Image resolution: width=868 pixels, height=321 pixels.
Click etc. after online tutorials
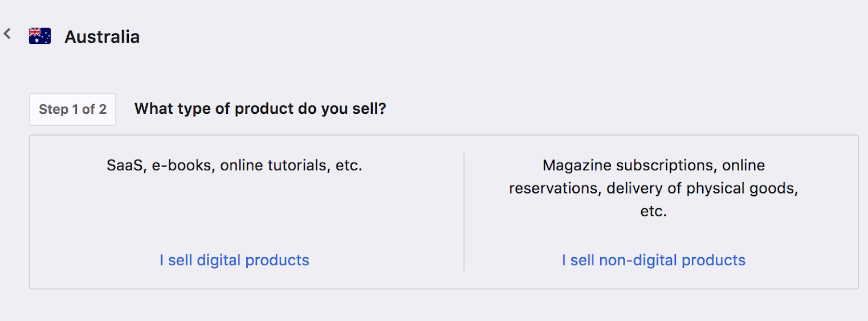pos(348,166)
